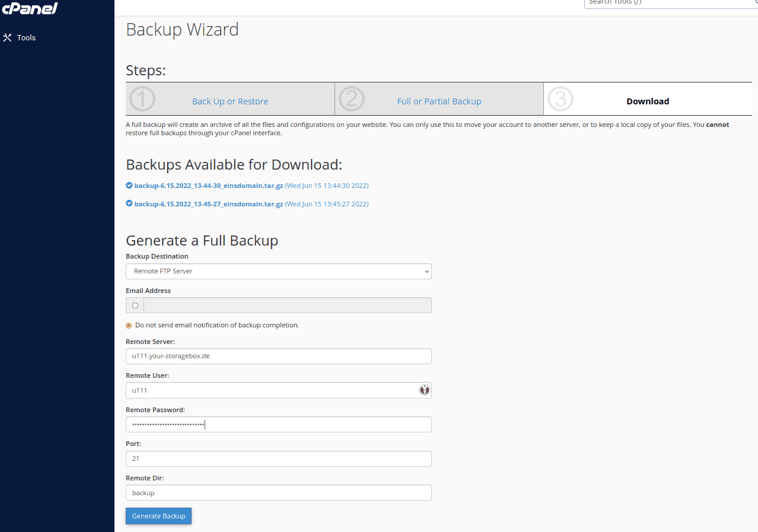Click the Tools wrench icon in sidebar
This screenshot has width=758, height=532.
8,38
